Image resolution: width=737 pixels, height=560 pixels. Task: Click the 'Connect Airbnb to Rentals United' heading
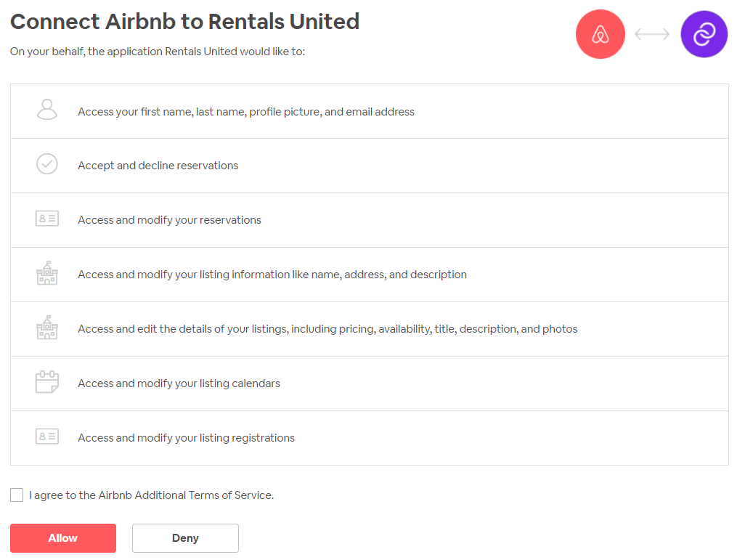coord(184,22)
